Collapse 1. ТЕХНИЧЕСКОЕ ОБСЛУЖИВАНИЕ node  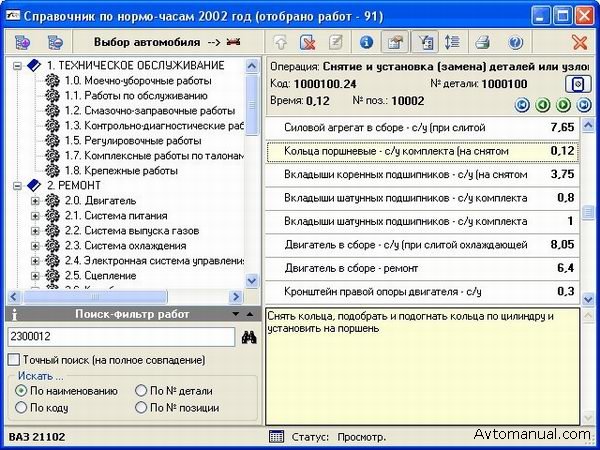tap(17, 66)
